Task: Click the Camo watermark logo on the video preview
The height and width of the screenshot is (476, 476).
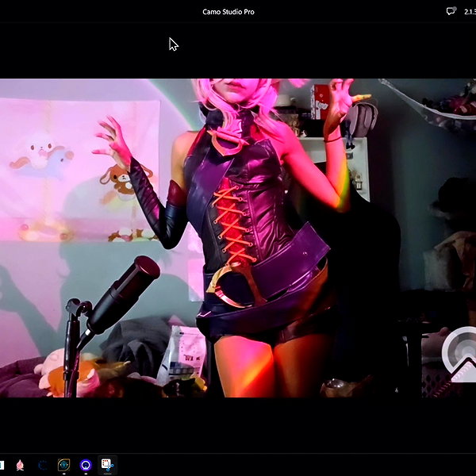Action: click(x=459, y=354)
